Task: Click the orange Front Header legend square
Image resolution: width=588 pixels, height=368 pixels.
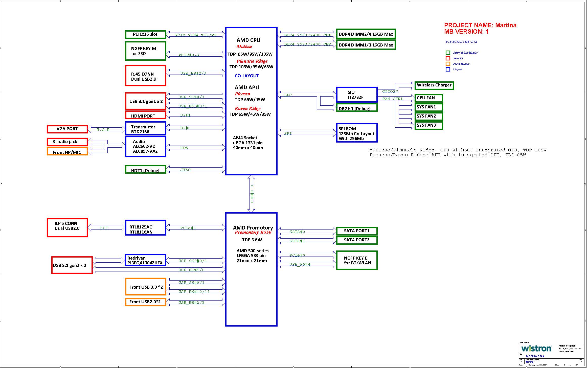Action: point(448,64)
